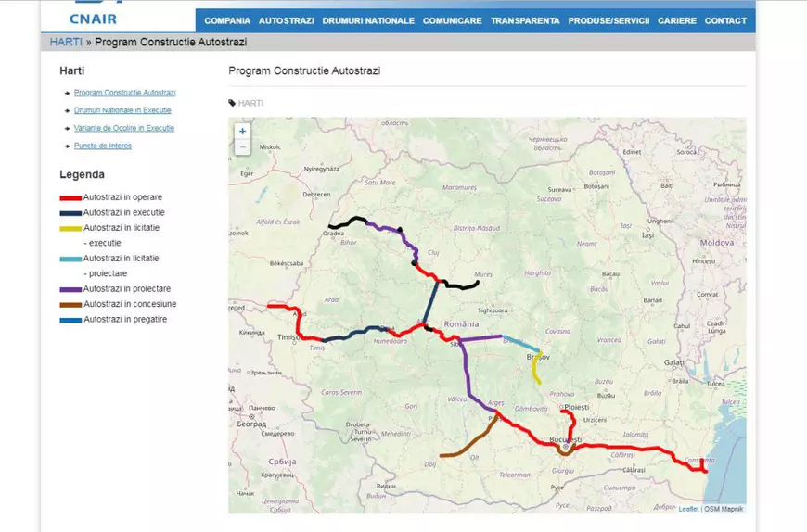807x532 pixels.
Task: Click the tag icon beside HARTI
Action: pyautogui.click(x=232, y=103)
